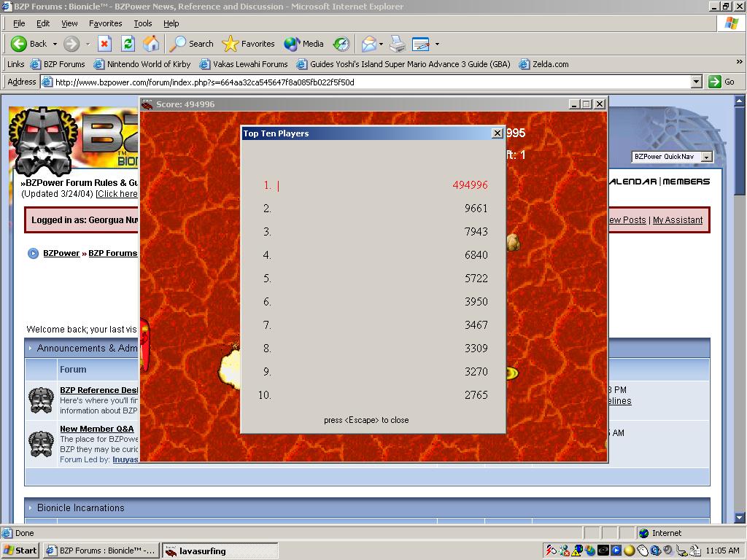Click the History clock icon

click(341, 44)
